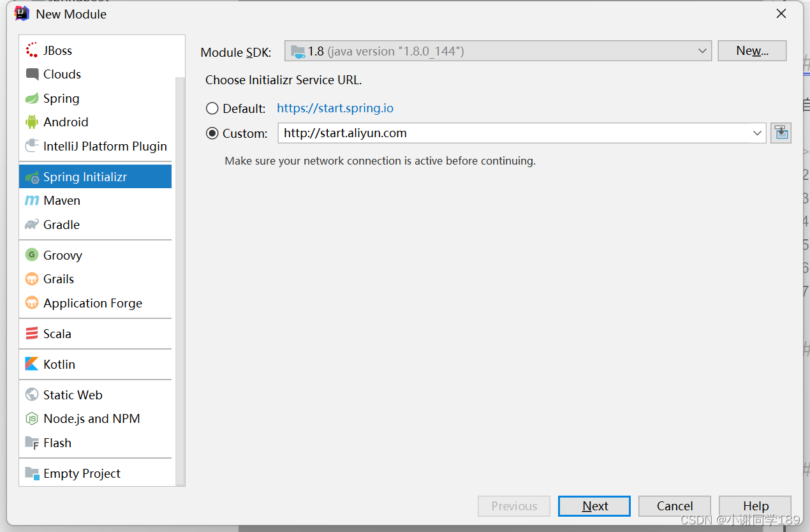Click the Spring Initializr icon
810x532 pixels.
[32, 177]
